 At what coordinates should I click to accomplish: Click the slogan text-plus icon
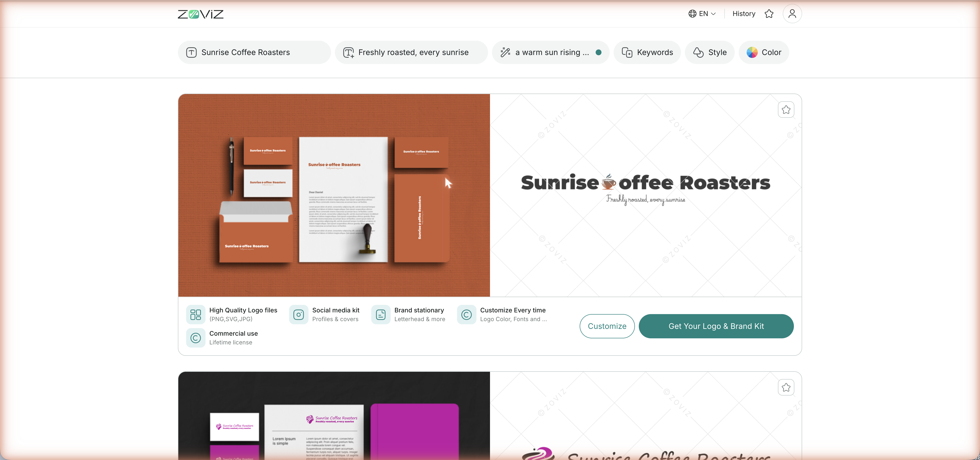point(348,52)
